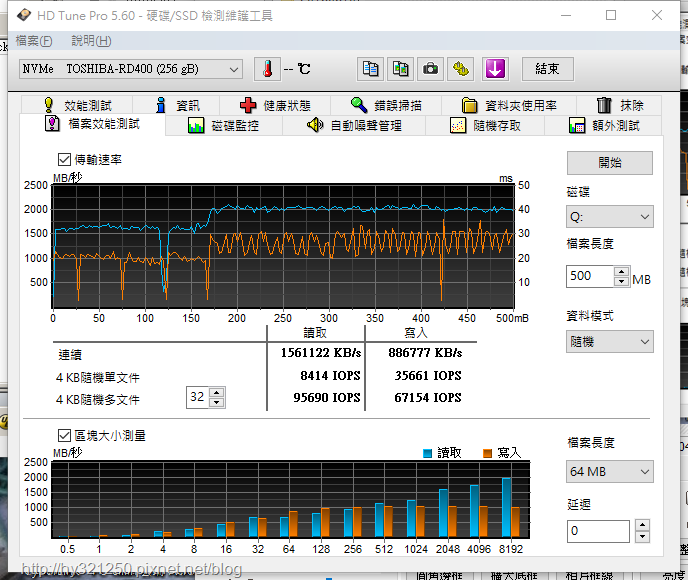
Task: Click the bar chart icon of 磁碟監控
Action: point(196,126)
